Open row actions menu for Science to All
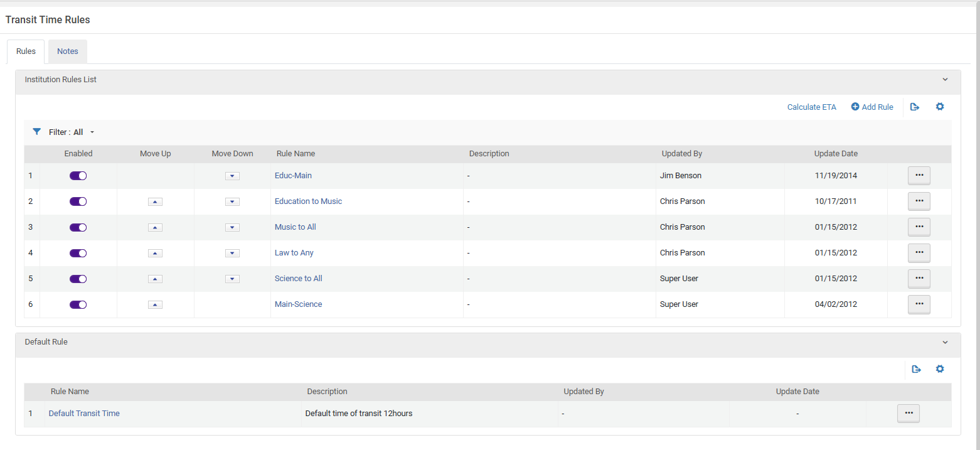The height and width of the screenshot is (450, 980). pyautogui.click(x=919, y=279)
